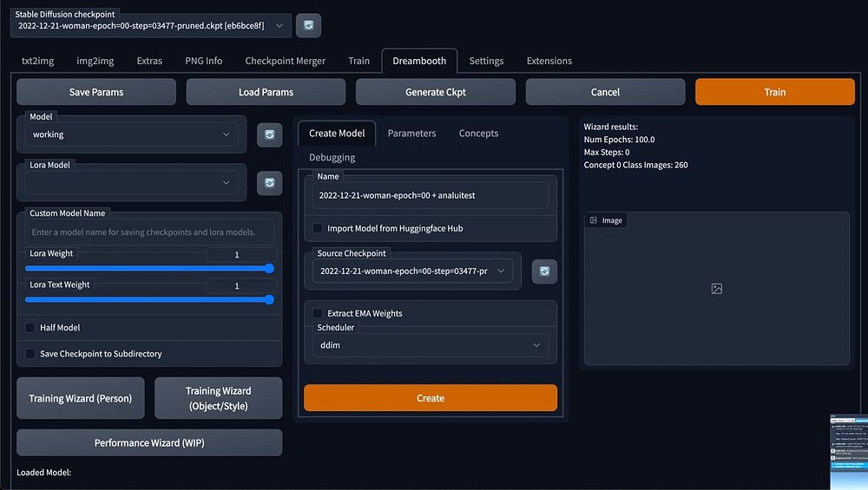This screenshot has height=490, width=868.
Task: Select the Dreambooth tab
Action: coord(419,61)
